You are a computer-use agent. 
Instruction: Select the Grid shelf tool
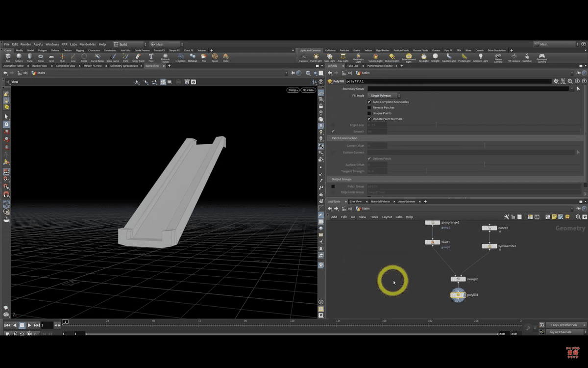51,57
